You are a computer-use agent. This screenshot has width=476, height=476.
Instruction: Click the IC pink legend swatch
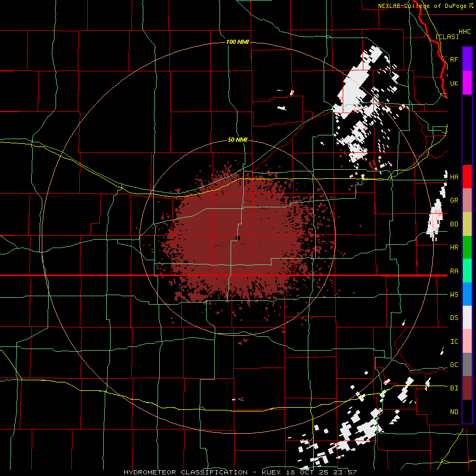point(467,341)
